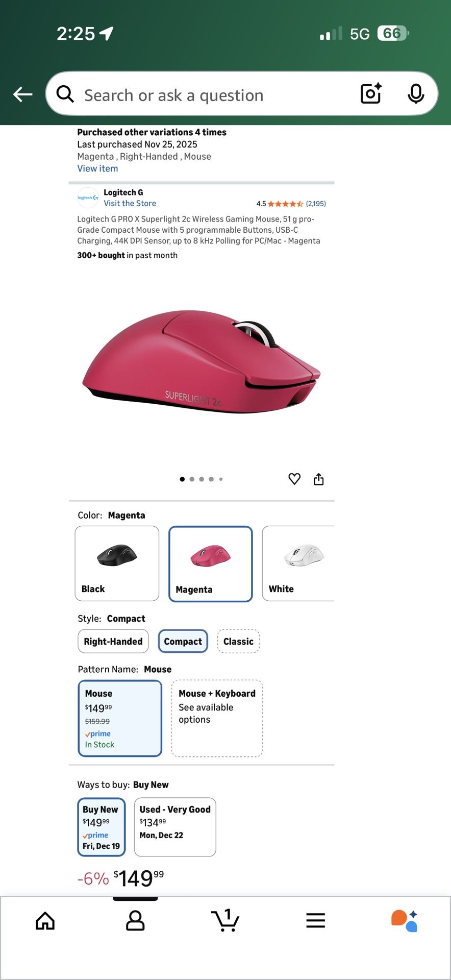The image size is (451, 980).
Task: Open the View item link
Action: coord(97,168)
